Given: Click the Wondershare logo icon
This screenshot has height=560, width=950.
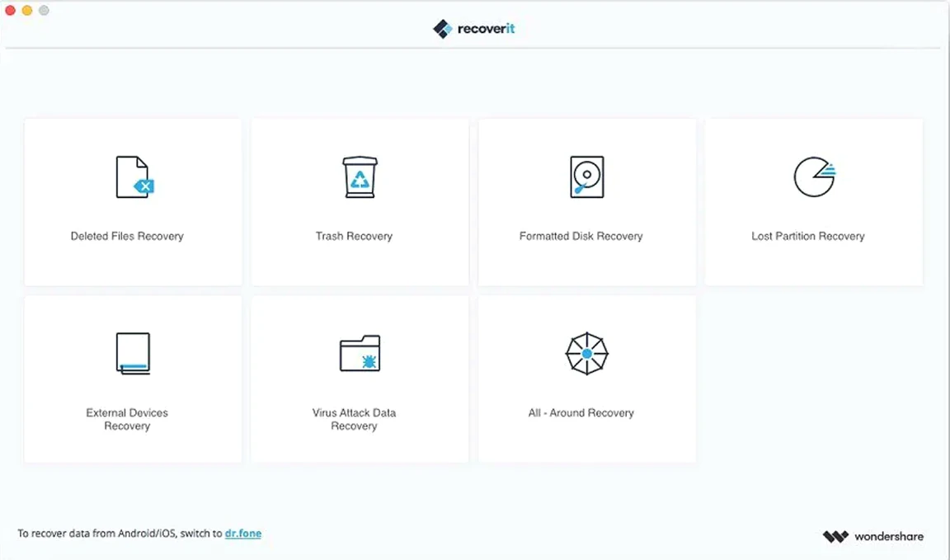Looking at the screenshot, I should (x=835, y=536).
